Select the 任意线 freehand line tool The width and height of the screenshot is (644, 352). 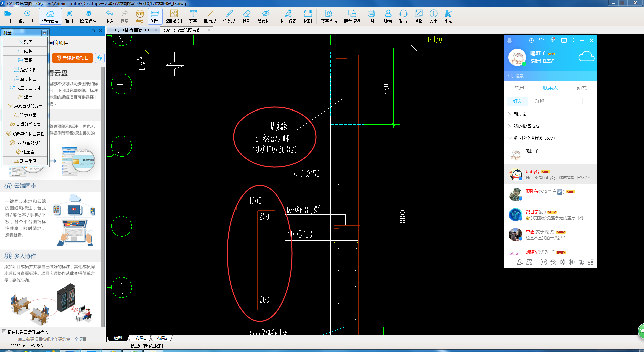coord(229,16)
